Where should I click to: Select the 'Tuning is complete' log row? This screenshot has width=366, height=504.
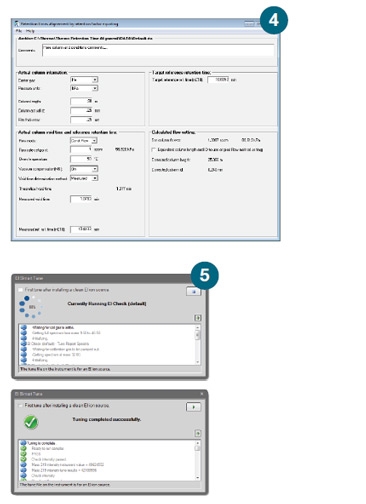coord(42,443)
